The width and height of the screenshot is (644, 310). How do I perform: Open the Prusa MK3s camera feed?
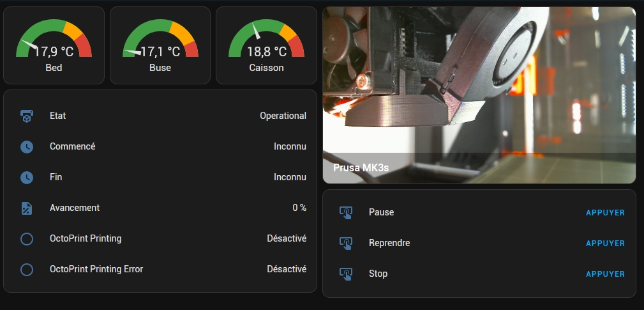(x=479, y=95)
